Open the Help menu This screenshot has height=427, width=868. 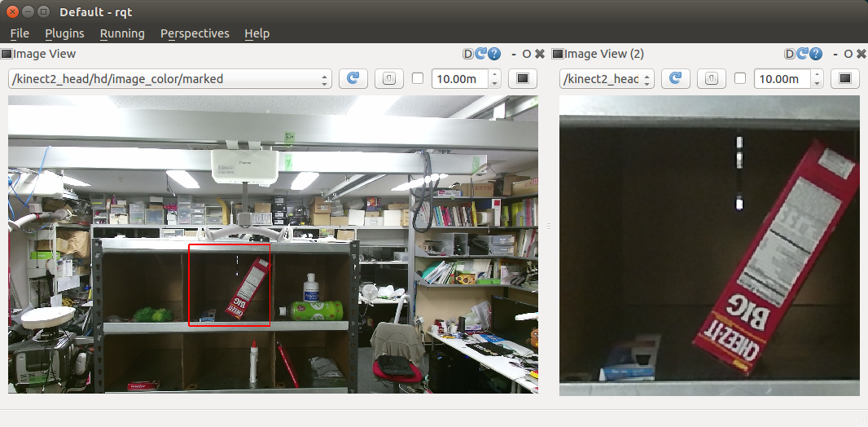click(256, 33)
